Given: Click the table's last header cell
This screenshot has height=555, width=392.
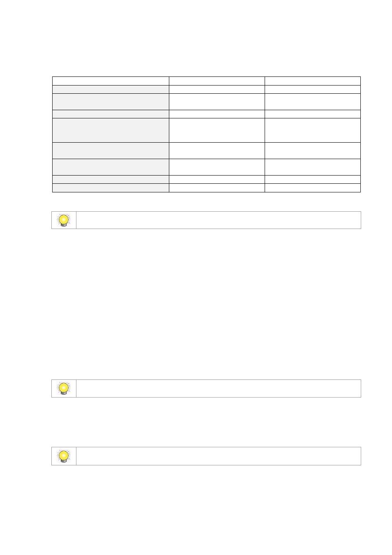Looking at the screenshot, I should [x=313, y=81].
